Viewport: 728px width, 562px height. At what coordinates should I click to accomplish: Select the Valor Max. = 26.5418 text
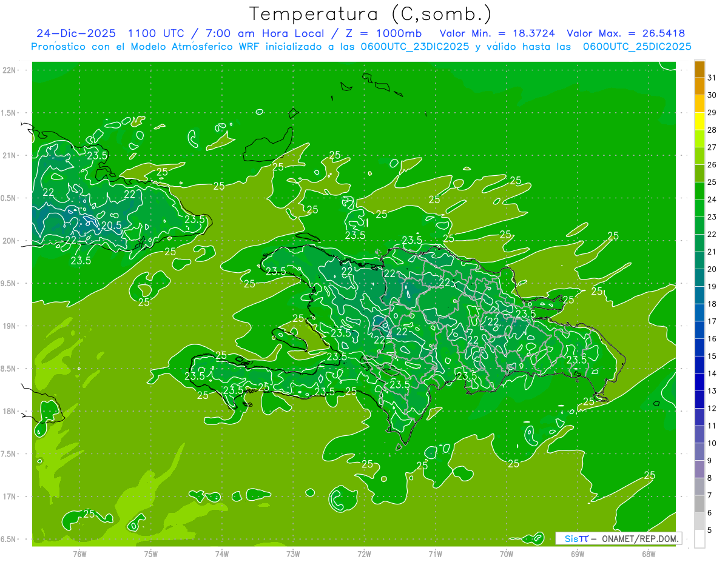point(625,33)
